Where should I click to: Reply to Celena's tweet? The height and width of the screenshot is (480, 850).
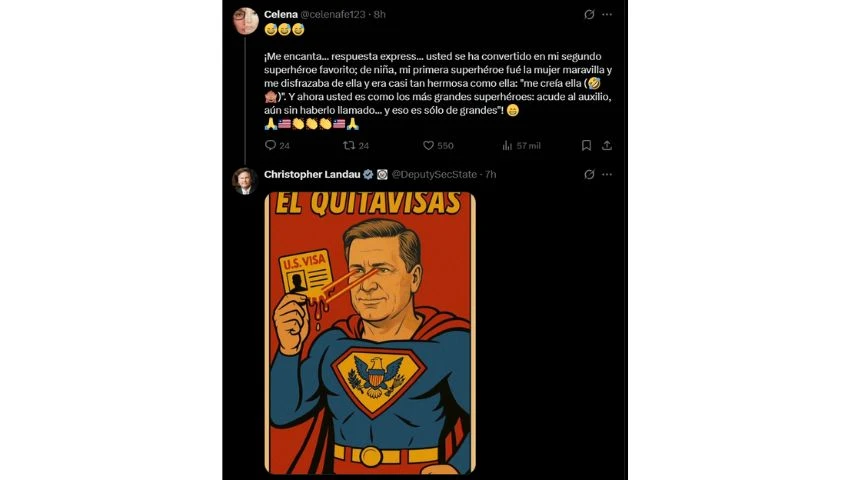(270, 145)
